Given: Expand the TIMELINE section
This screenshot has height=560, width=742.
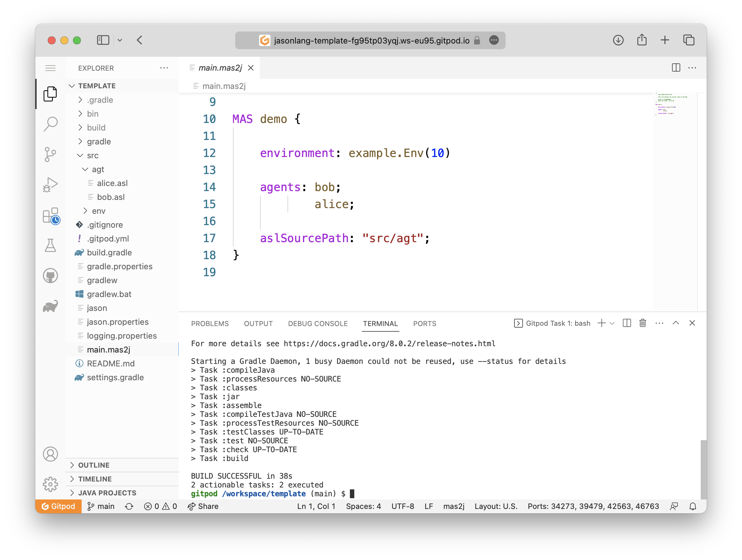Looking at the screenshot, I should coord(122,479).
